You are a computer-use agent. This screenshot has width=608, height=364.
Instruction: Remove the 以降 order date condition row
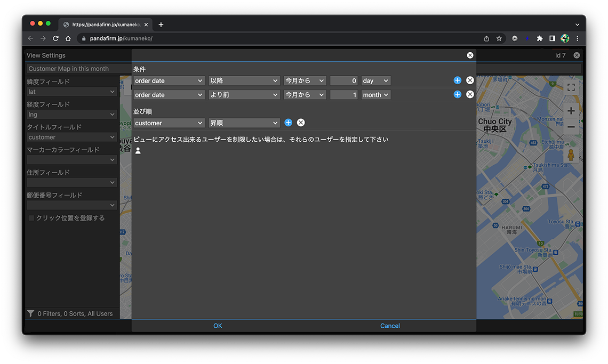pyautogui.click(x=470, y=80)
